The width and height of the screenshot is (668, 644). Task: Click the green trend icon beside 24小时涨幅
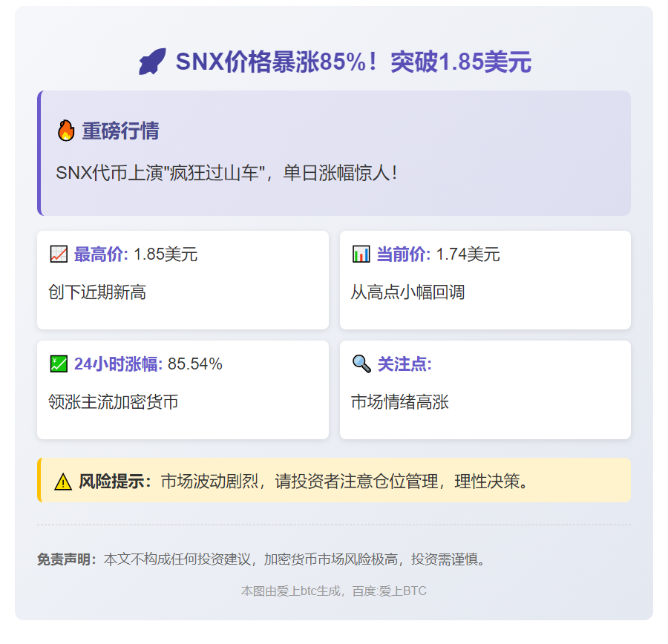(59, 364)
